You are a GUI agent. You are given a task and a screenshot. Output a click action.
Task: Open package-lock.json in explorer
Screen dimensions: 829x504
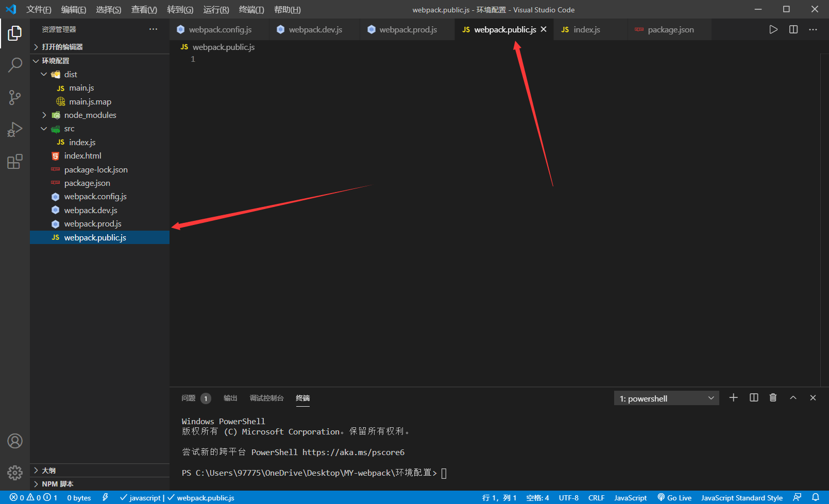pos(99,169)
